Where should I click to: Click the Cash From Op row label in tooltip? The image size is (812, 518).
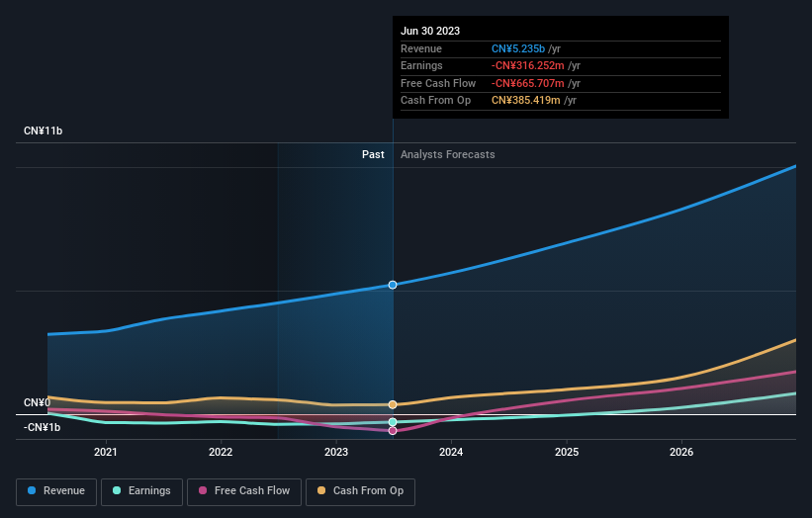coord(435,101)
